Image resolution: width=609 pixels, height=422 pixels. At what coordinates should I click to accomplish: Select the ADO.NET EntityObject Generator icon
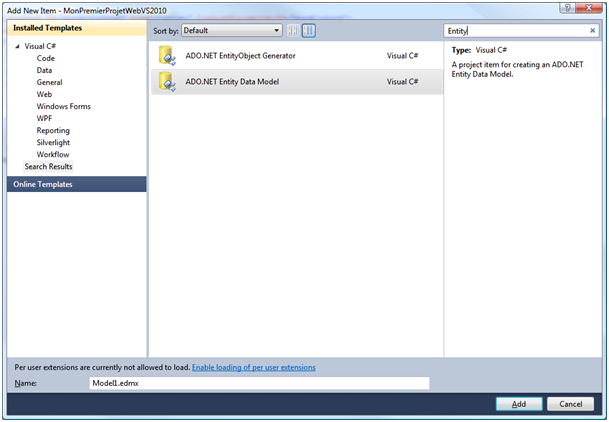(167, 56)
